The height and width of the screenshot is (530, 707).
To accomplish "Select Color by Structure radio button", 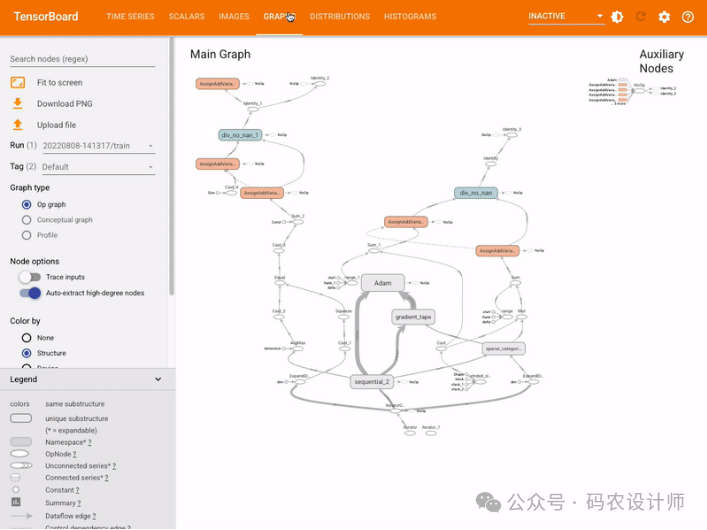I will (x=27, y=353).
